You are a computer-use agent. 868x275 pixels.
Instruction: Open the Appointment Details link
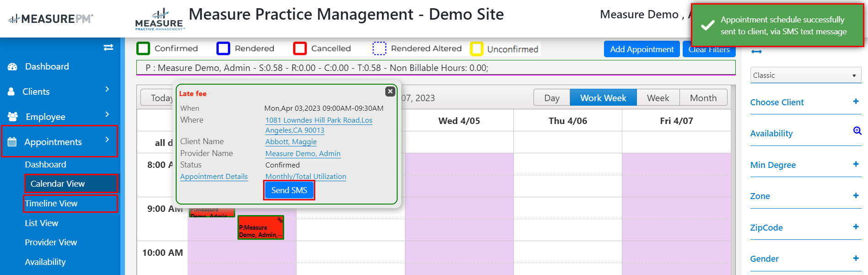[x=214, y=177]
